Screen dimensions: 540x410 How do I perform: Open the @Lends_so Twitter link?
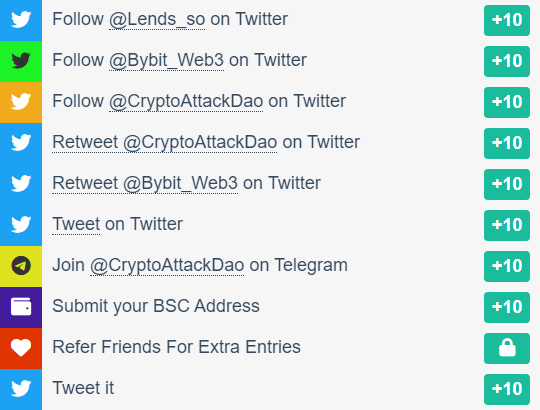pos(157,19)
